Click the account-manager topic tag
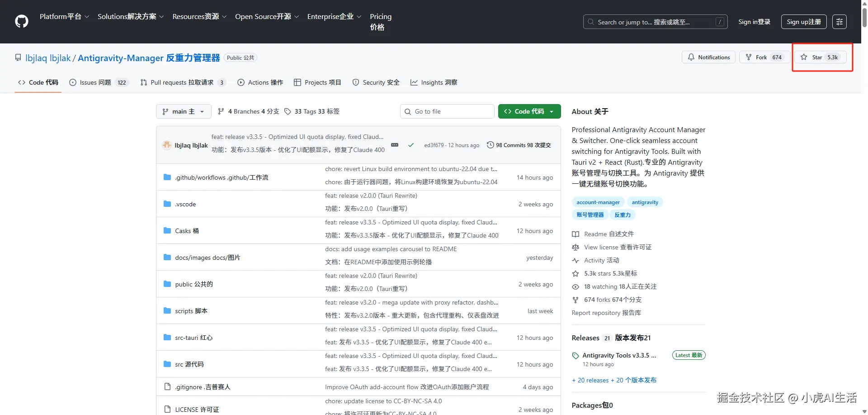The image size is (868, 415). (x=598, y=202)
